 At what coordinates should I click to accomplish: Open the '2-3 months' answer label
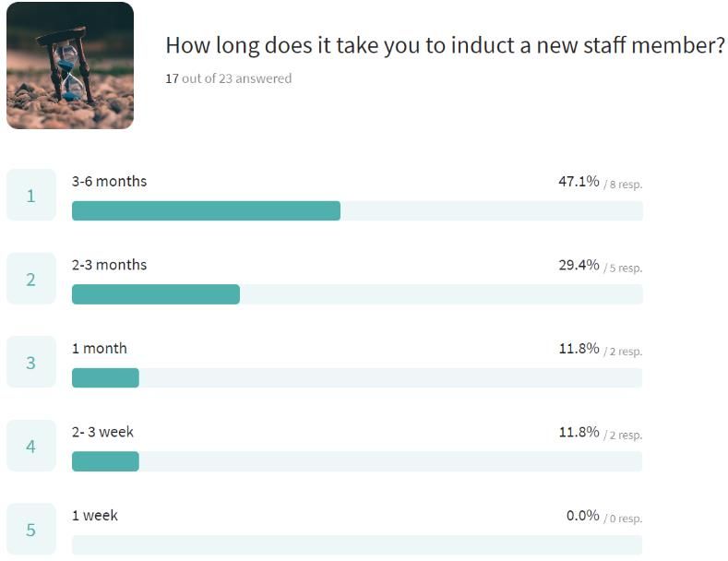pyautogui.click(x=109, y=265)
